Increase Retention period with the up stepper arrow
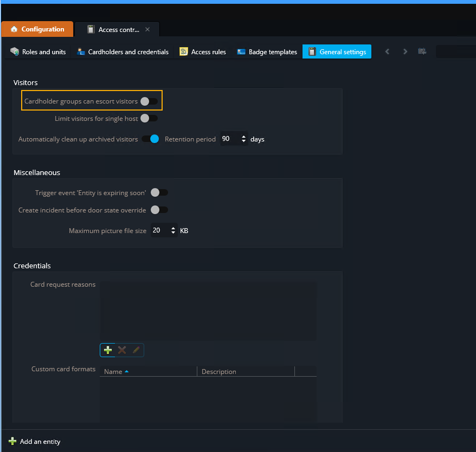Viewport: 476px width, 452px height. (243, 136)
